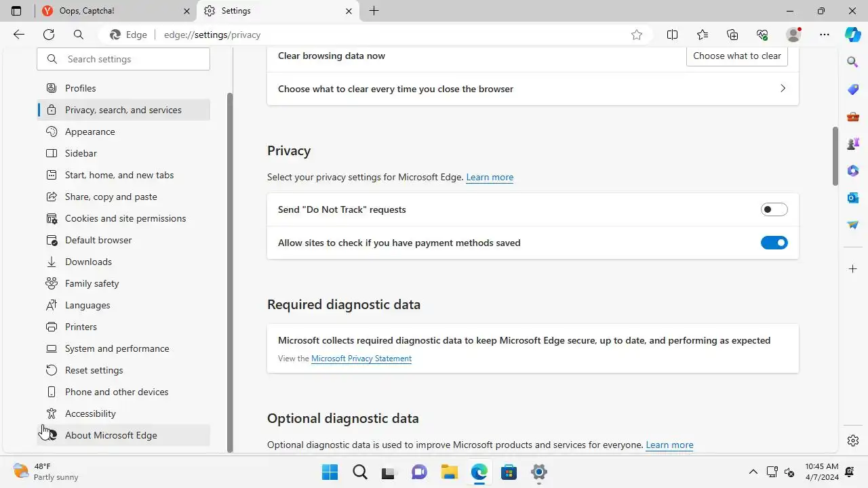Add page to favorites with star icon
The width and height of the screenshot is (868, 488).
pyautogui.click(x=637, y=35)
